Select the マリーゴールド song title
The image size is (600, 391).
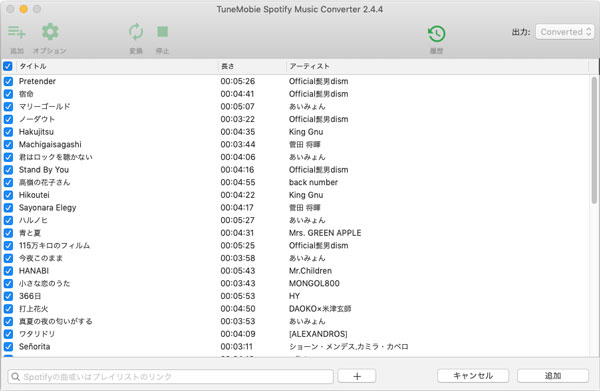[x=45, y=106]
